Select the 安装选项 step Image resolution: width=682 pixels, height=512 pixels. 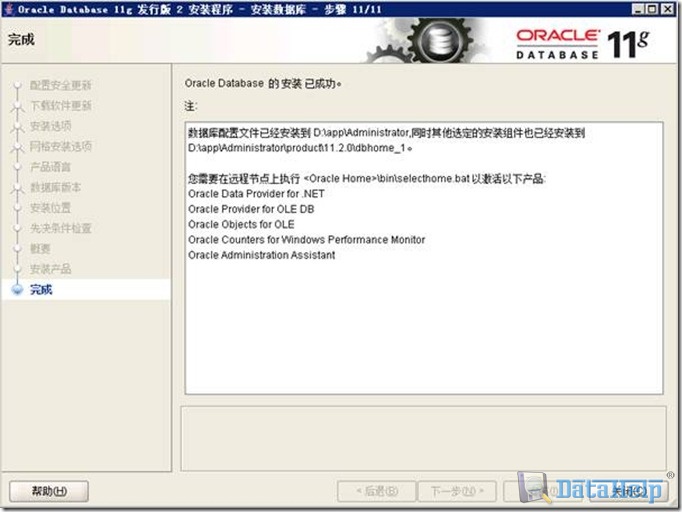point(50,126)
